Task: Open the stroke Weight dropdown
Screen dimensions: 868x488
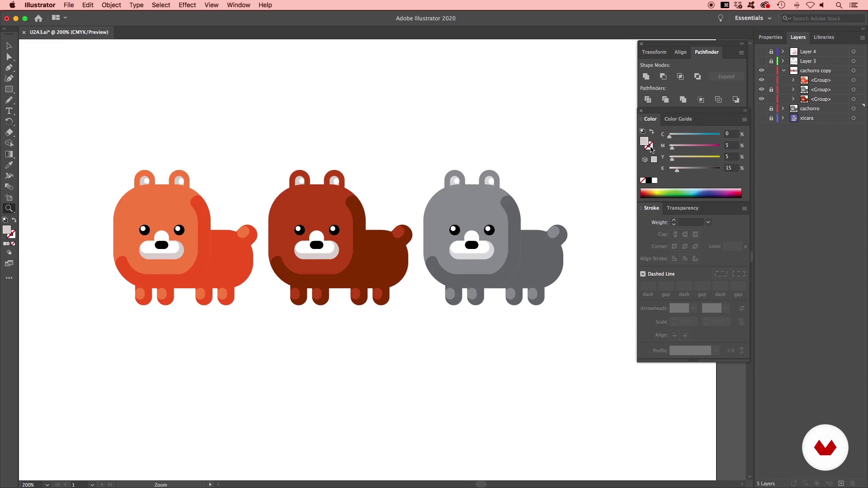Action: pyautogui.click(x=708, y=222)
